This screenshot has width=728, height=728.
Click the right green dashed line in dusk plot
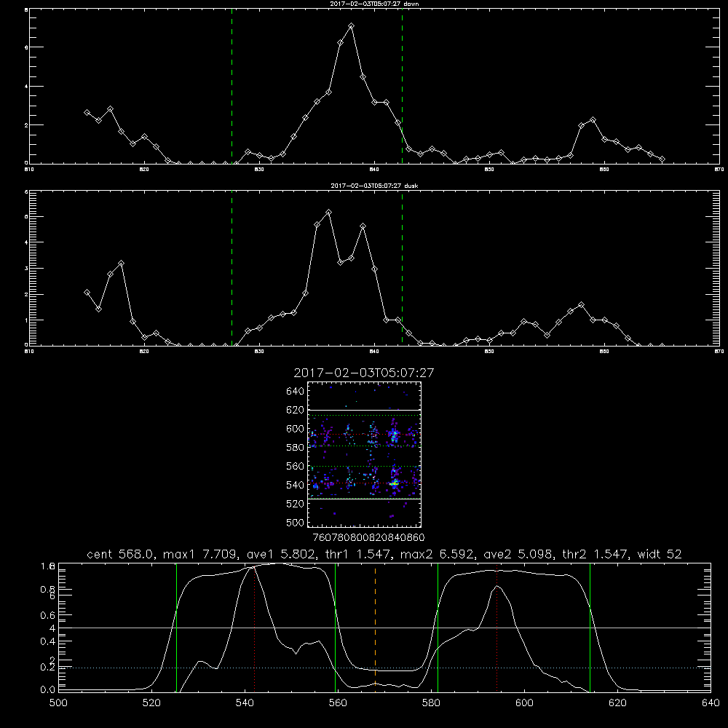click(x=402, y=269)
